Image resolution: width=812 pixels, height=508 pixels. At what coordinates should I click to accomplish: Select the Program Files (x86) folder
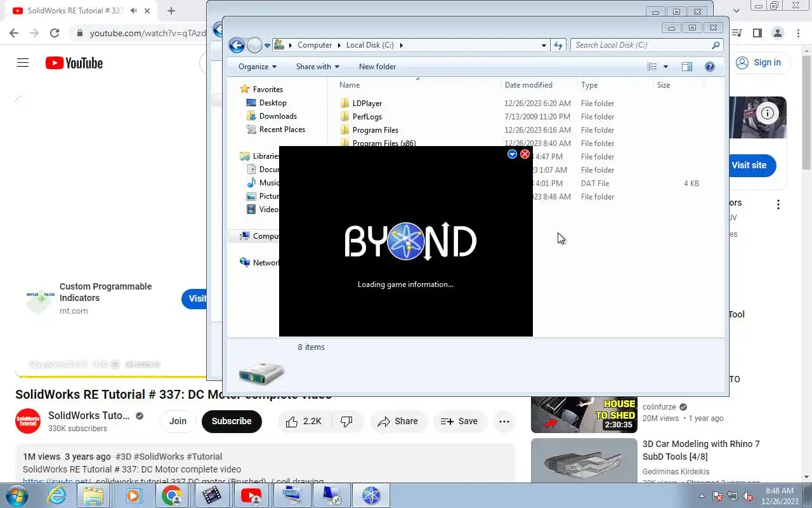tap(384, 144)
